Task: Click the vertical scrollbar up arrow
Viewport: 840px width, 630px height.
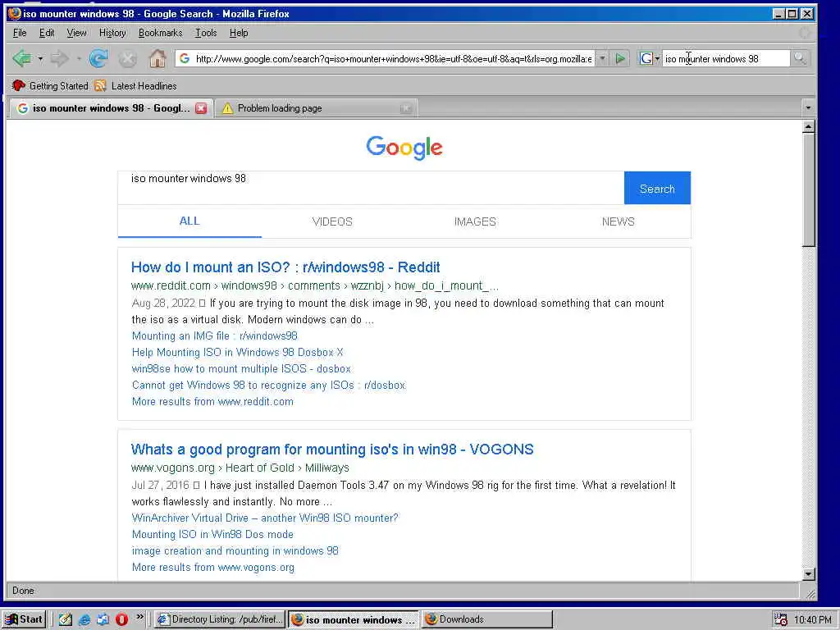Action: (x=808, y=126)
